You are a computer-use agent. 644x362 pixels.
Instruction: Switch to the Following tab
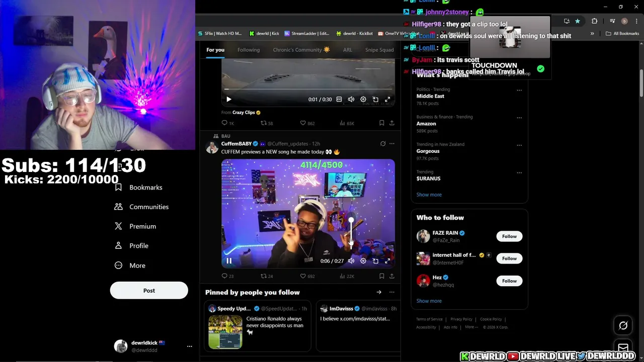click(249, 50)
